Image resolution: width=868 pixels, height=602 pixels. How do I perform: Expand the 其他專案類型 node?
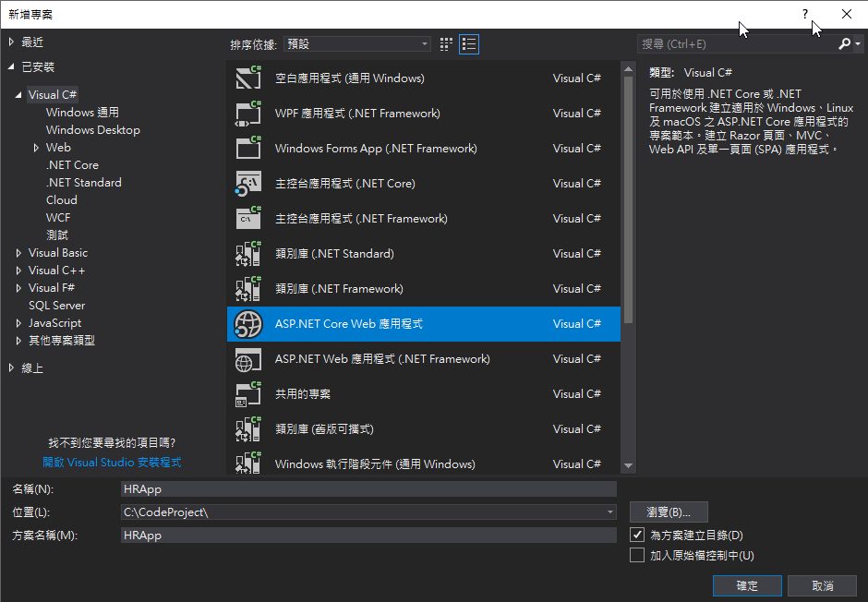coord(18,341)
